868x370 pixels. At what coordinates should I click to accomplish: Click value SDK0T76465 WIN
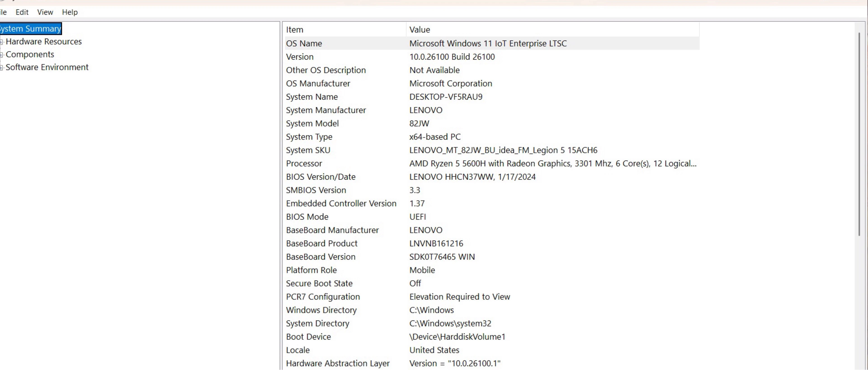[x=442, y=257]
